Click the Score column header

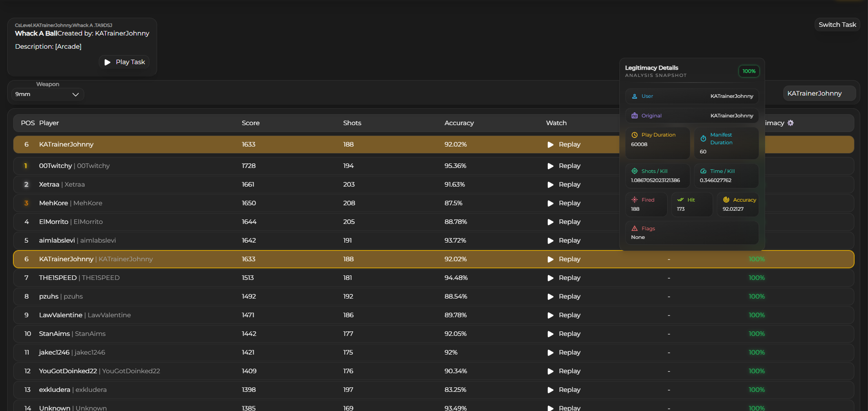(x=250, y=123)
